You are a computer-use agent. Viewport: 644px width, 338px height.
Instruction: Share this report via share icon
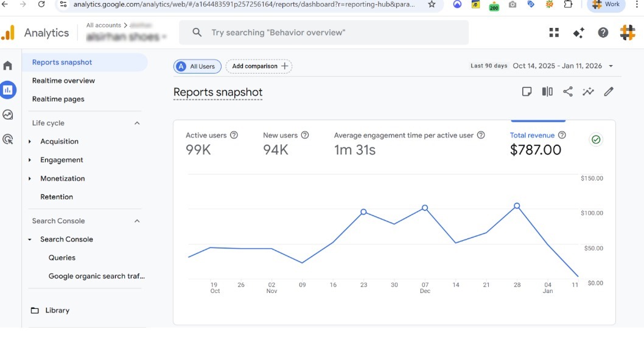pos(567,91)
